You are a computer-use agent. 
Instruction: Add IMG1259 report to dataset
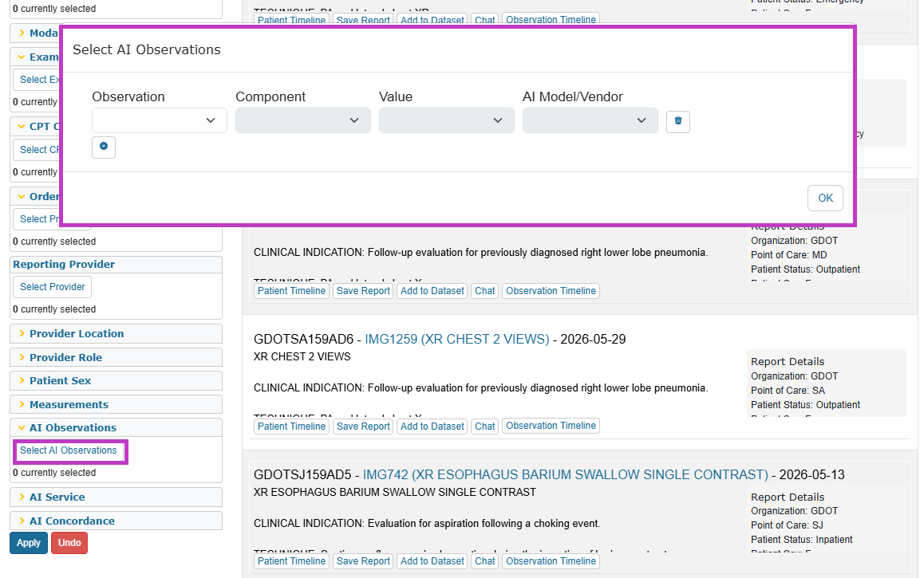[x=432, y=427]
